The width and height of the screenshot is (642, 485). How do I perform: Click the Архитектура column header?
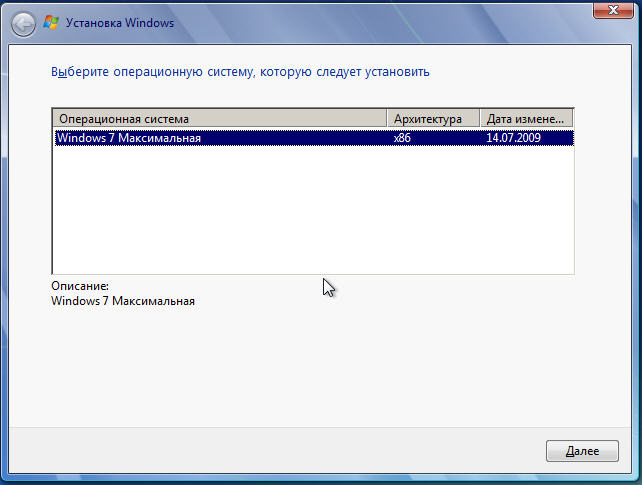[433, 119]
